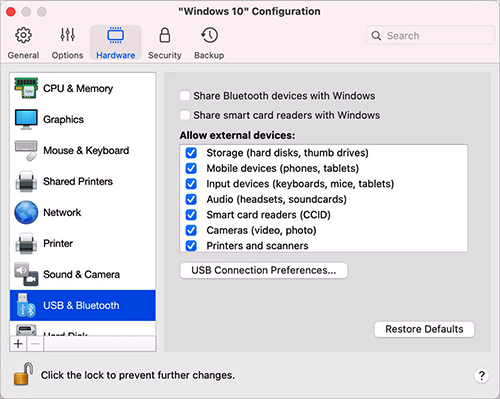
Task: Remove a device with the minus button
Action: coord(35,344)
